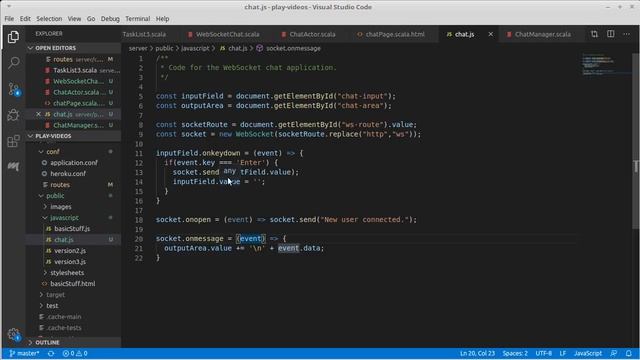Synchronize changes in the status bar

51,353
